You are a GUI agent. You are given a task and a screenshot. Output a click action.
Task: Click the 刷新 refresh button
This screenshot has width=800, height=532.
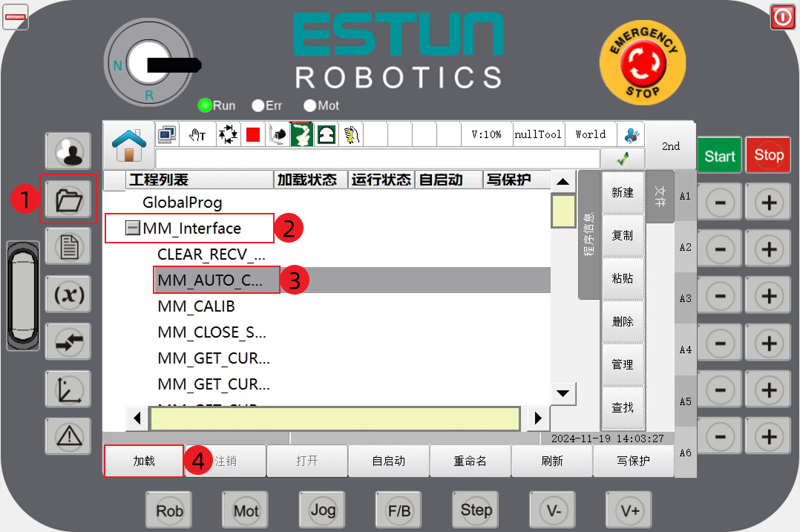552,461
